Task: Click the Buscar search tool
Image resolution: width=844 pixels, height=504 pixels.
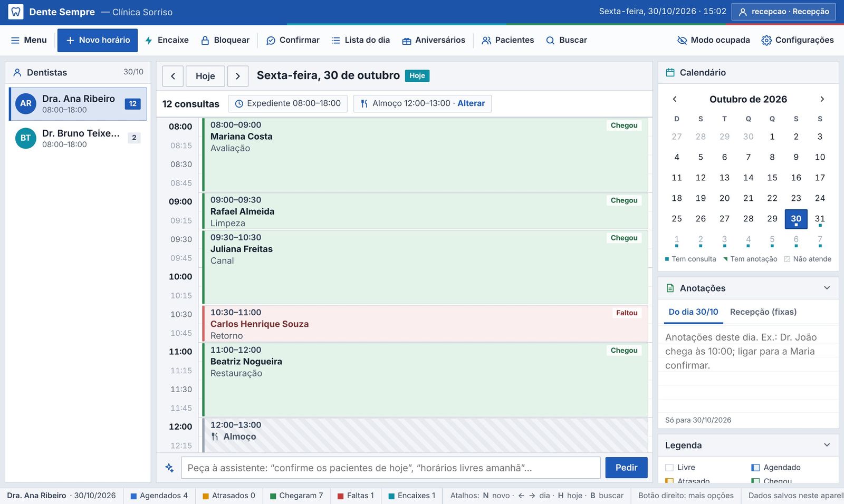Action: coord(567,40)
